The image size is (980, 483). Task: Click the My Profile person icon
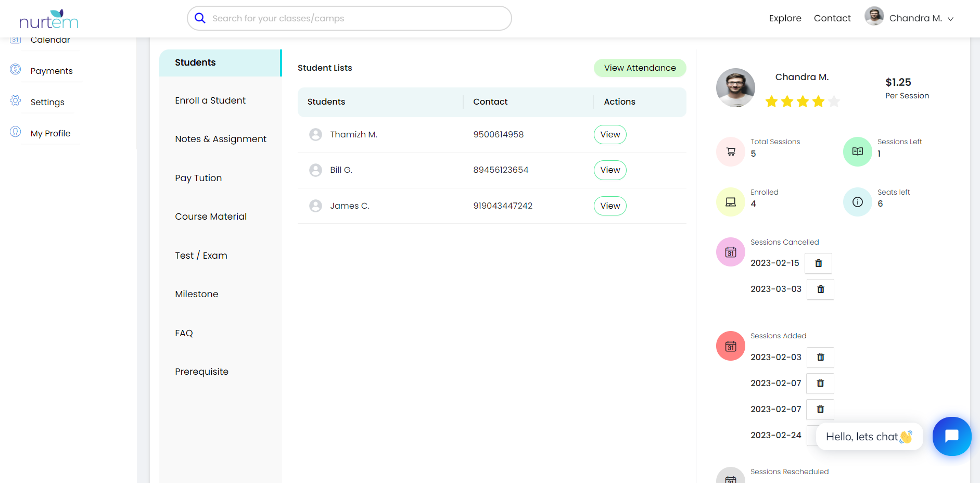[16, 132]
